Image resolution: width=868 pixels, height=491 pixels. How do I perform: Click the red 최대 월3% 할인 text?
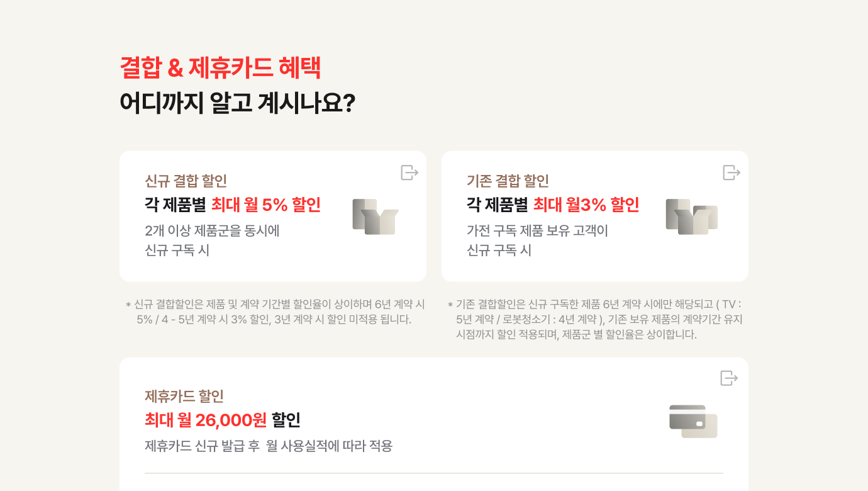586,205
